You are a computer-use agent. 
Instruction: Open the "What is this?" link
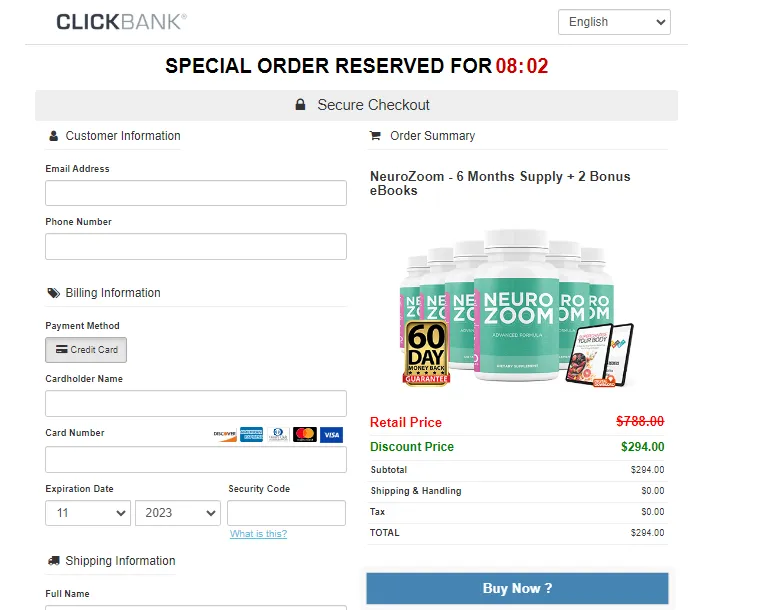pos(258,534)
